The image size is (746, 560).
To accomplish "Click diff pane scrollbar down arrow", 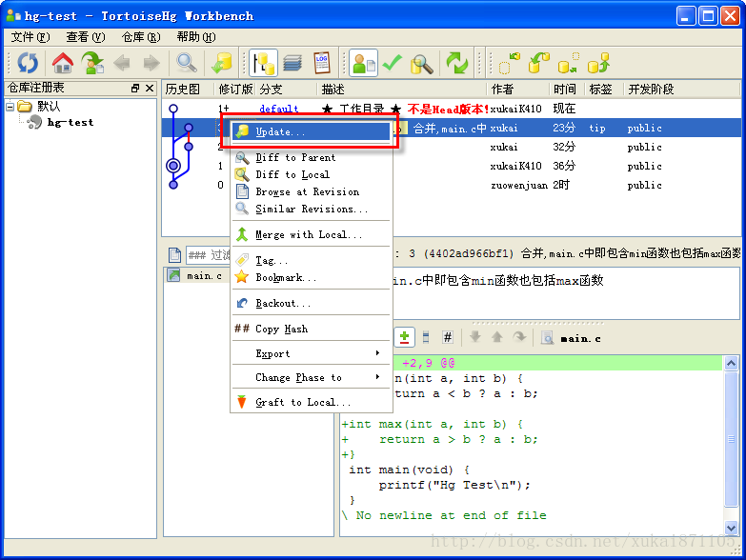I will [731, 528].
